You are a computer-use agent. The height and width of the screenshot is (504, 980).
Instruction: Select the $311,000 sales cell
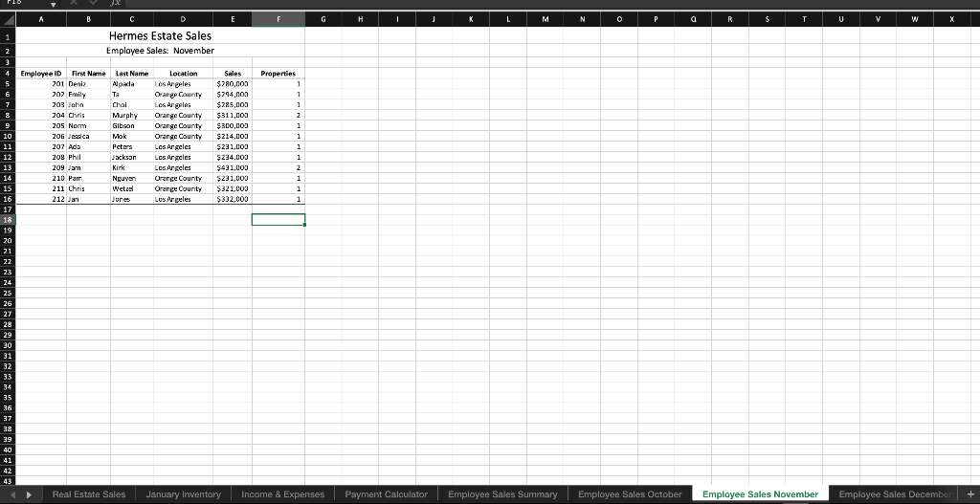coord(233,116)
